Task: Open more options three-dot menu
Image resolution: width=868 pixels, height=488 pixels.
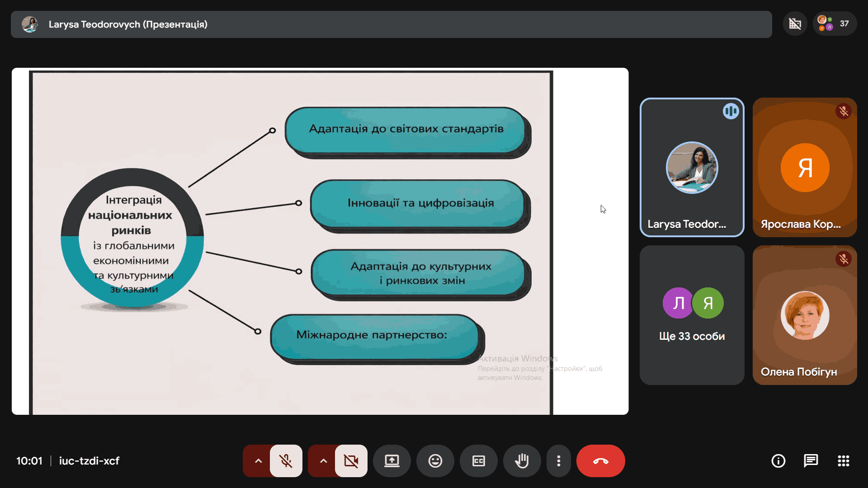Action: [x=559, y=461]
